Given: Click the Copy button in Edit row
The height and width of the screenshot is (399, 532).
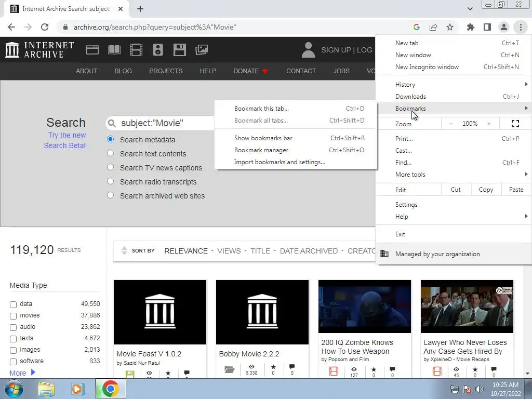Looking at the screenshot, I should pyautogui.click(x=486, y=190).
